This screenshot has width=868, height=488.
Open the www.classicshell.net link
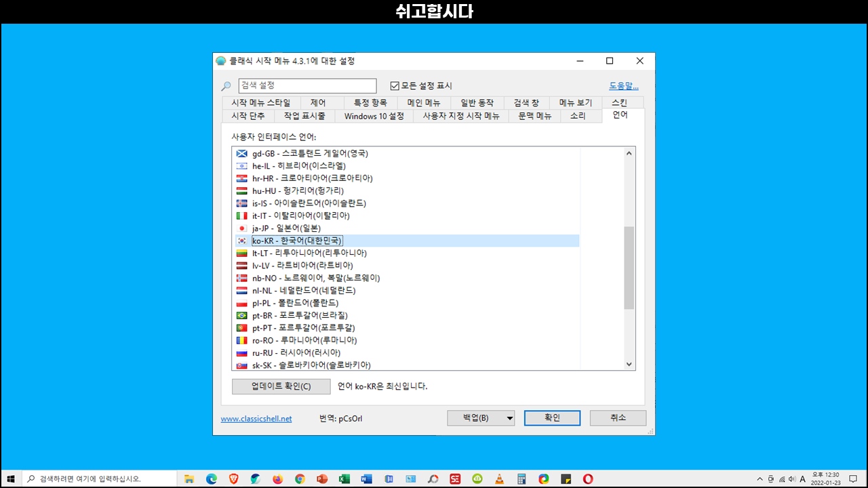click(x=256, y=419)
